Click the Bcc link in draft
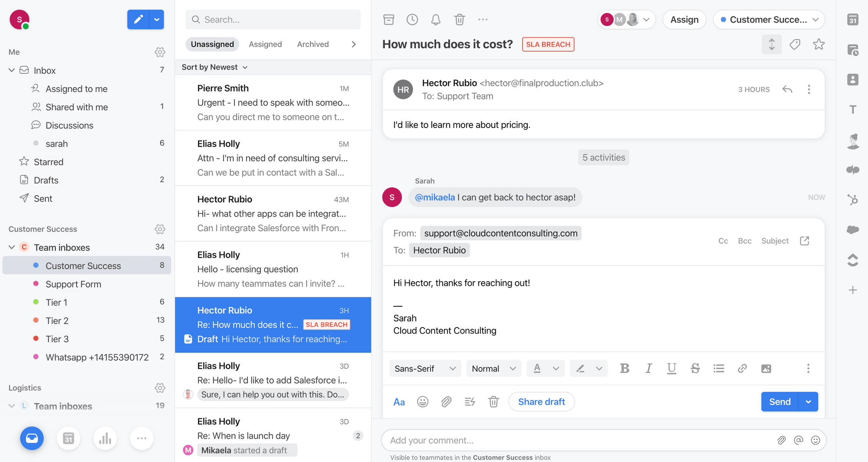The image size is (868, 462). tap(744, 241)
